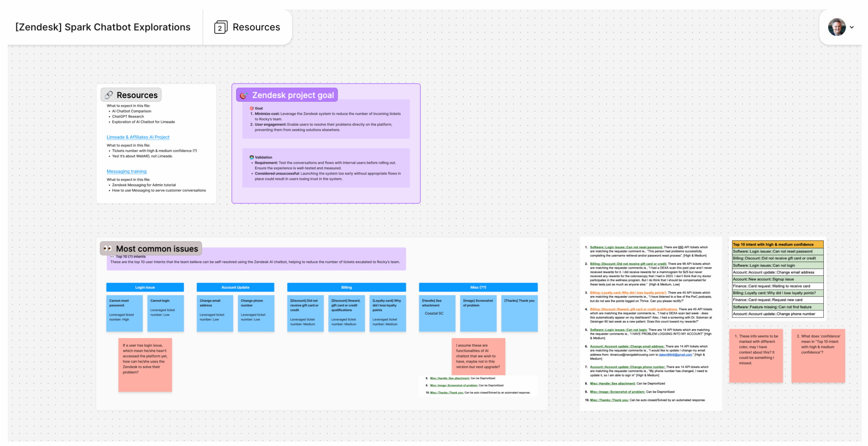Select the Account Update column header
This screenshot has height=446, width=868.
(x=235, y=287)
